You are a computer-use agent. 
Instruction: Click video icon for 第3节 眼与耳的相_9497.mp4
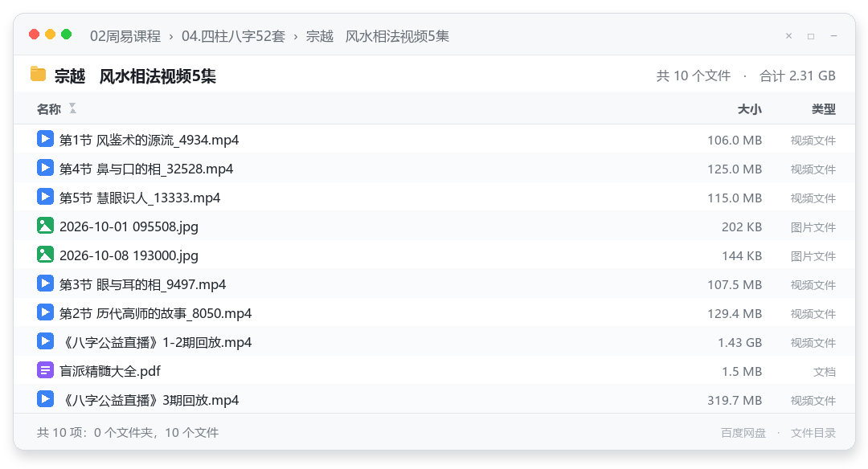(x=45, y=283)
